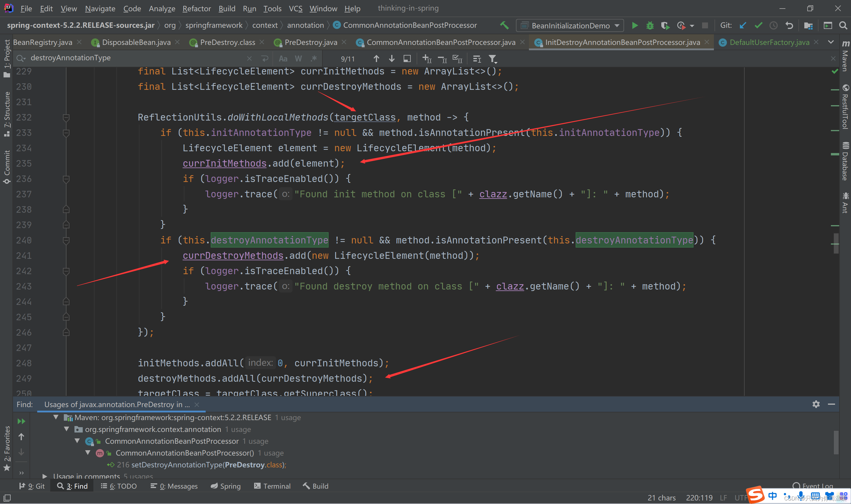Open Maven tool window sidebar
Image resolution: width=851 pixels, height=504 pixels.
(x=845, y=56)
